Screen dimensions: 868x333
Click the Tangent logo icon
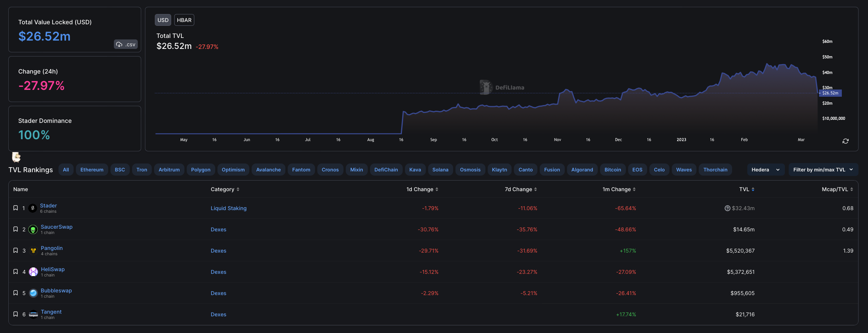[x=33, y=314]
